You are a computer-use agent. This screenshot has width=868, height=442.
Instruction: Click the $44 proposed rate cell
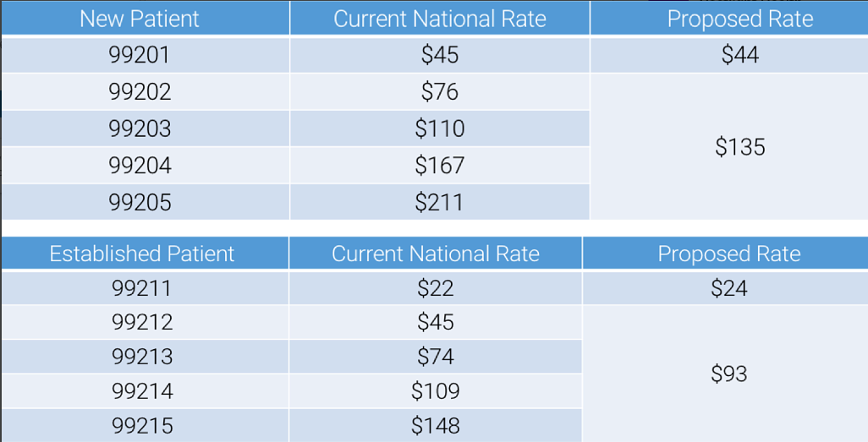click(x=739, y=55)
